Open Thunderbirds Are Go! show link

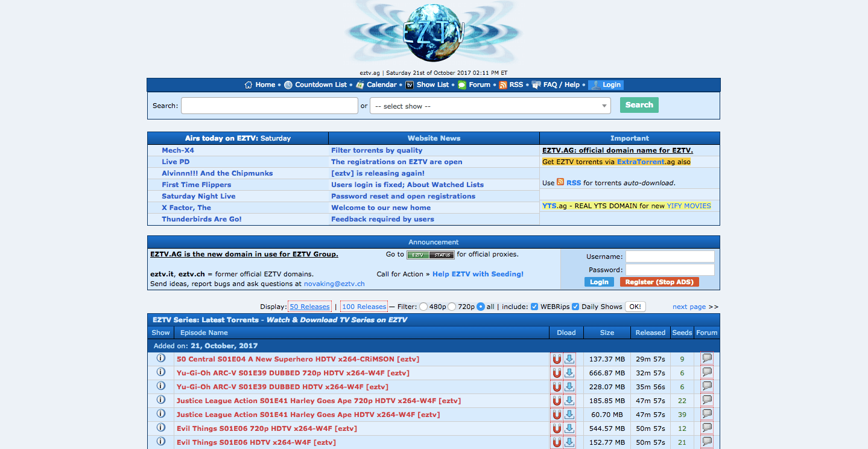pos(201,219)
